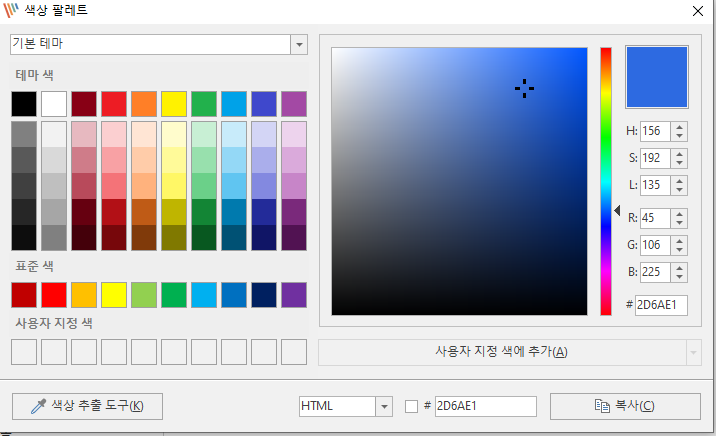This screenshot has height=436, width=716.
Task: Click the L value field showing 135
Action: coord(655,185)
